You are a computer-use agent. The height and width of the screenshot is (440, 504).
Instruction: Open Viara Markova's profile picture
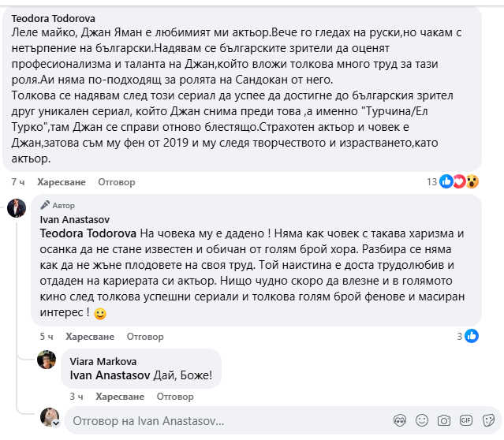point(47,359)
